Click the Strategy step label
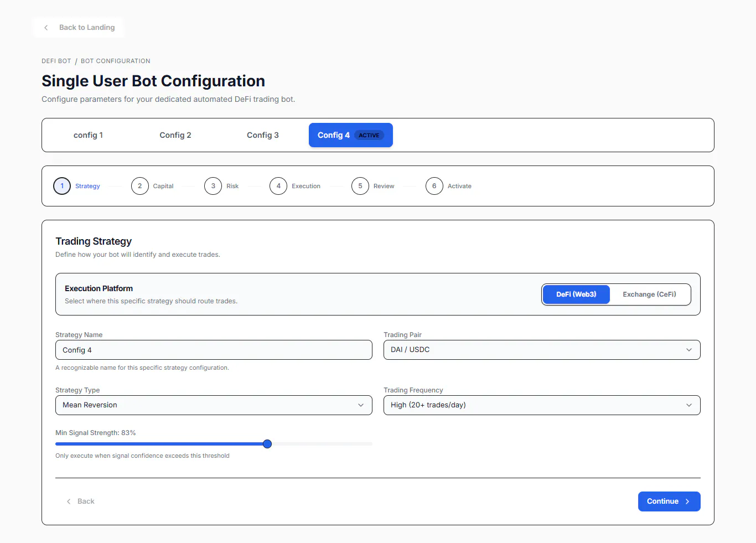 [87, 186]
